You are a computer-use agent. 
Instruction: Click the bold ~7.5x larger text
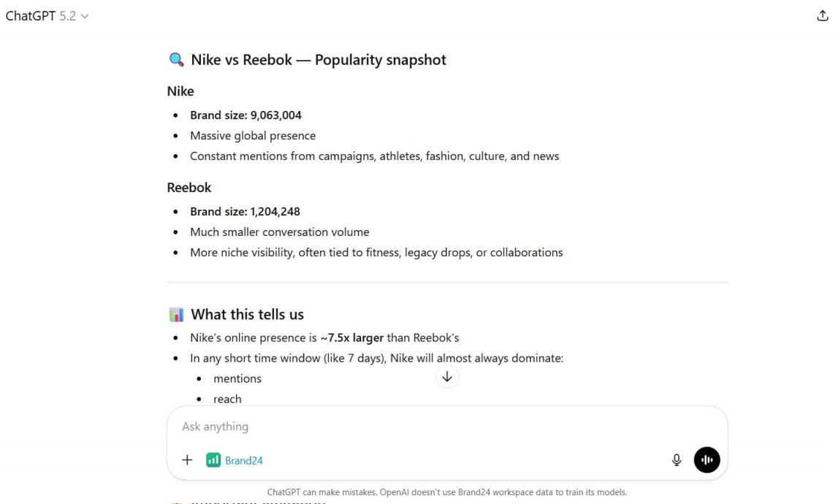click(x=351, y=337)
